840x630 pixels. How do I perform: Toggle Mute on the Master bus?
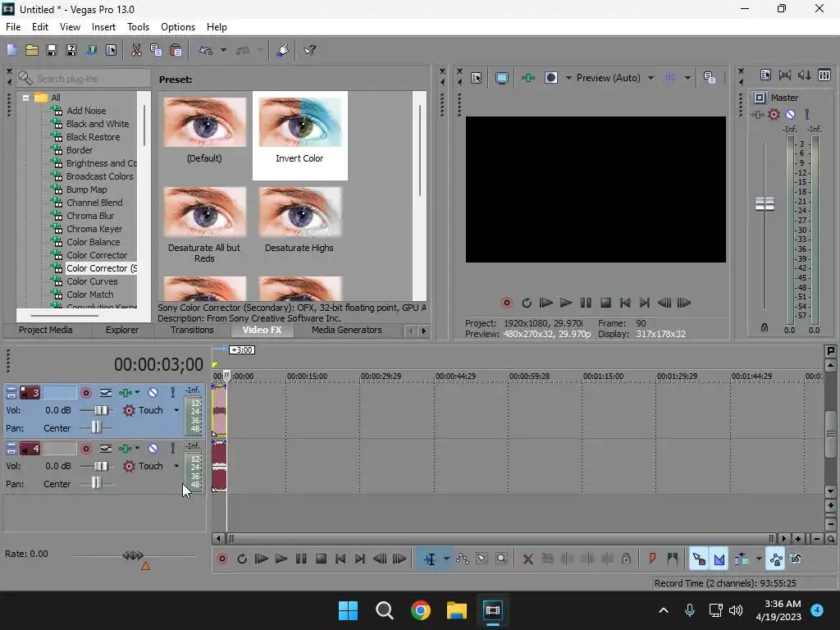point(790,114)
